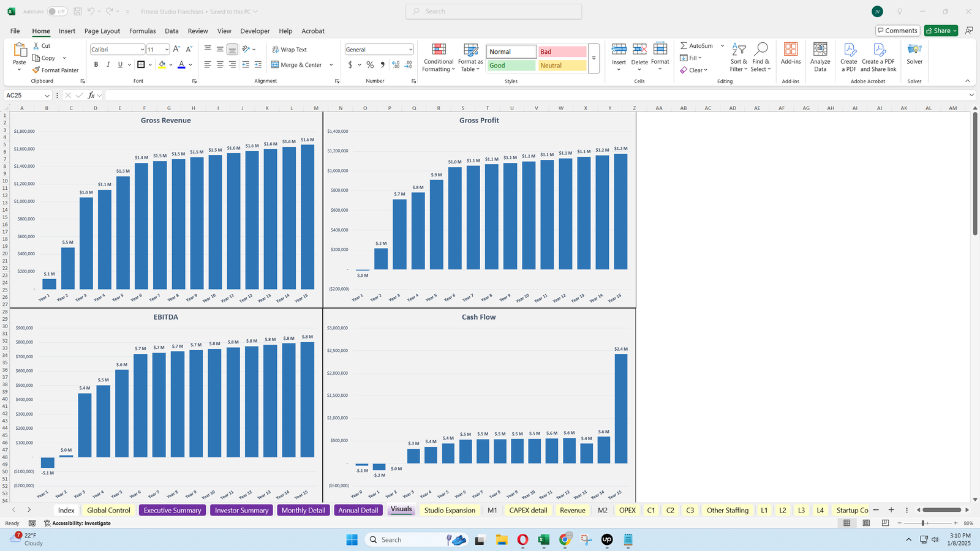Screen dimensions: 980x551
Task: Click the Analyze Data icon
Action: (820, 50)
